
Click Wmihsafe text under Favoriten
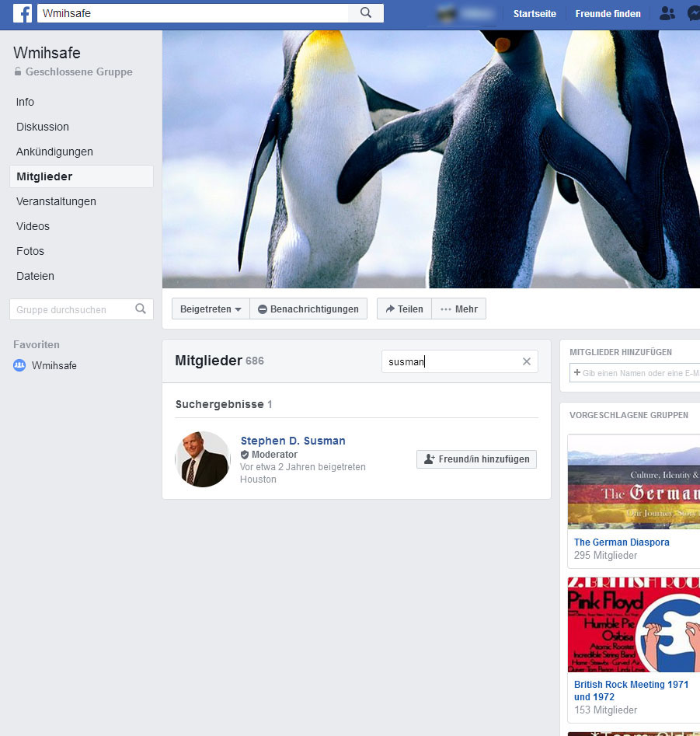[x=54, y=365]
